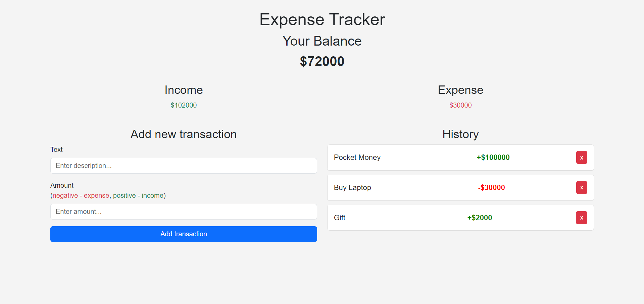Click the Text field label
644x304 pixels.
(56, 149)
